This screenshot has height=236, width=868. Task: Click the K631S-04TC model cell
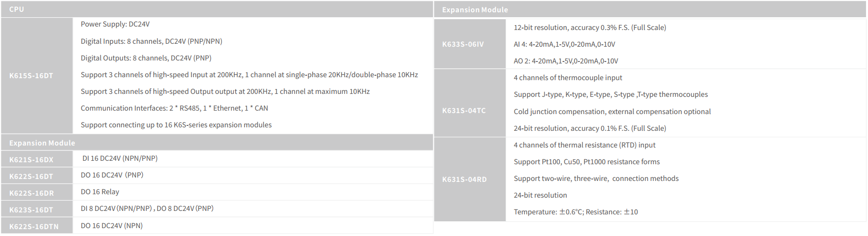coord(464,111)
